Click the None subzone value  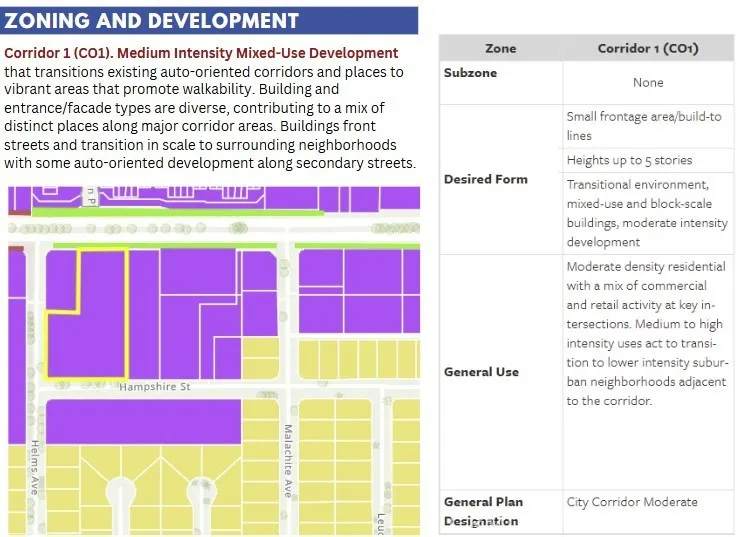point(647,83)
